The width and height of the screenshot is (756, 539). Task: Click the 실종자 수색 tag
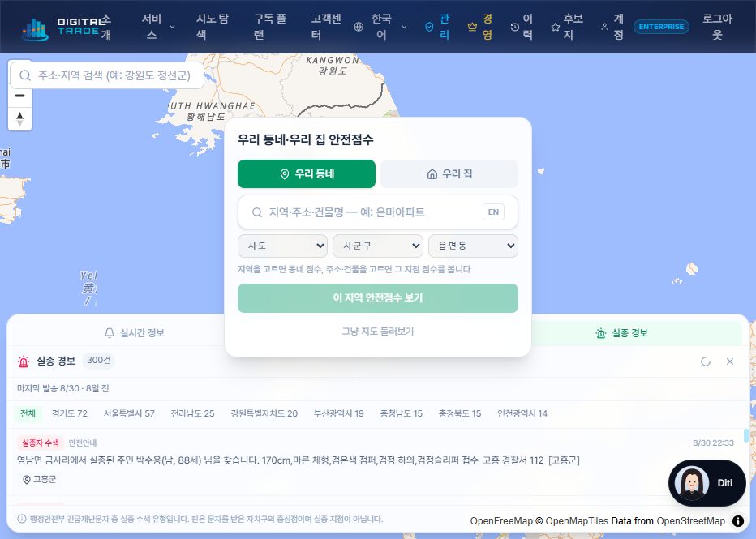[41, 443]
